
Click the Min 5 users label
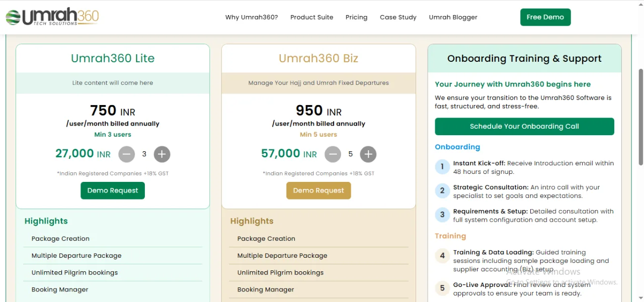[318, 135]
